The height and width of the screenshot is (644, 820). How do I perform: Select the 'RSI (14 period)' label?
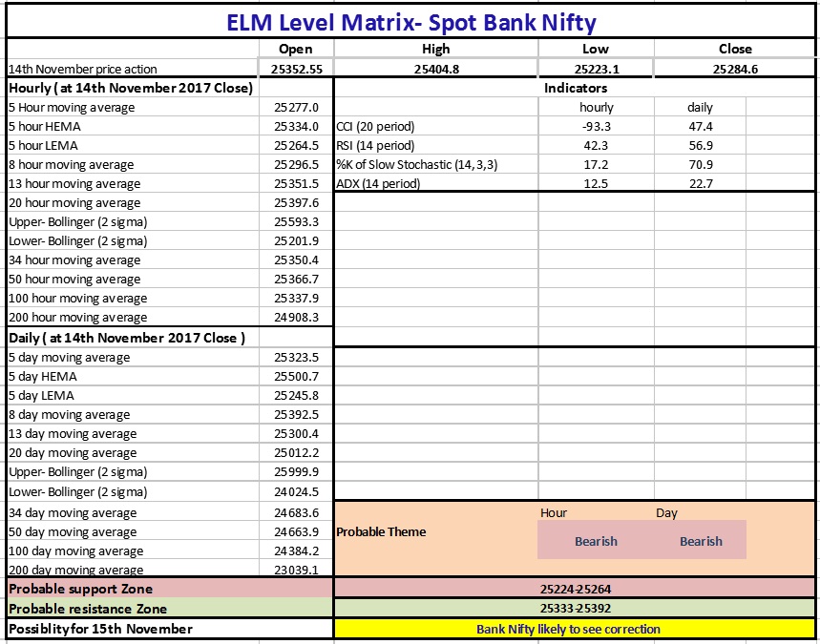(375, 145)
